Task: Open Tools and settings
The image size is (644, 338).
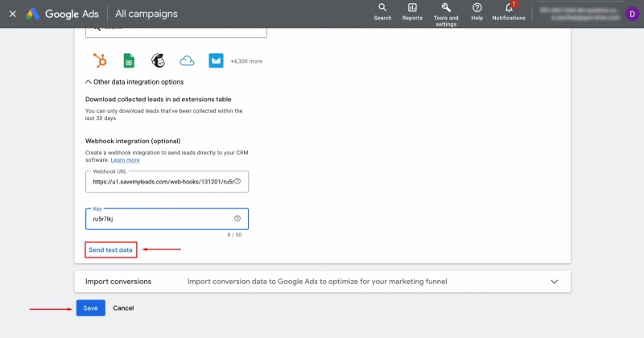Action: (x=446, y=14)
